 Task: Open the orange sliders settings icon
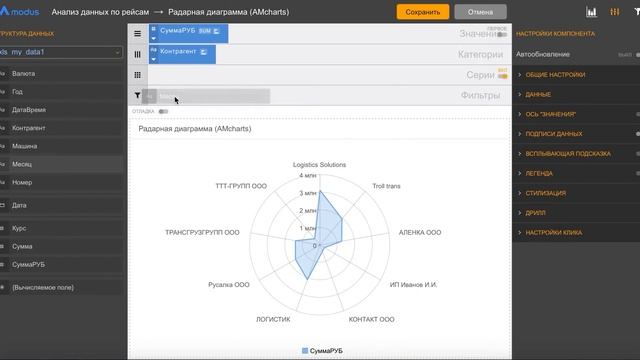[x=614, y=12]
